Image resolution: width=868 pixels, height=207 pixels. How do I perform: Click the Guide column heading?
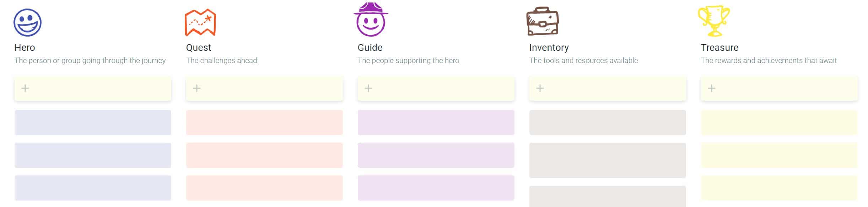370,48
